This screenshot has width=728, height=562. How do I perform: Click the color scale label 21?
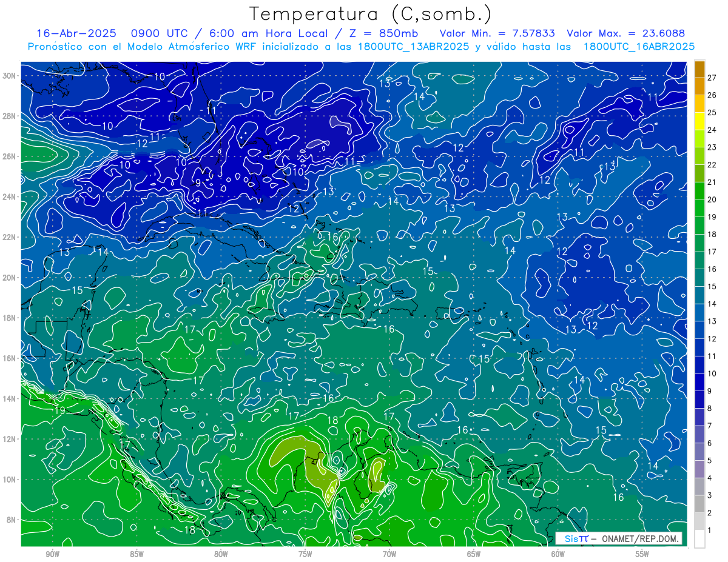pyautogui.click(x=712, y=182)
